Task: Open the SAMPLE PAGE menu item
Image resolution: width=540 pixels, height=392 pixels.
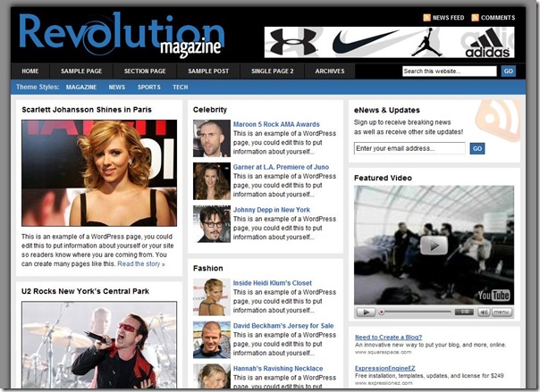Action: click(81, 71)
